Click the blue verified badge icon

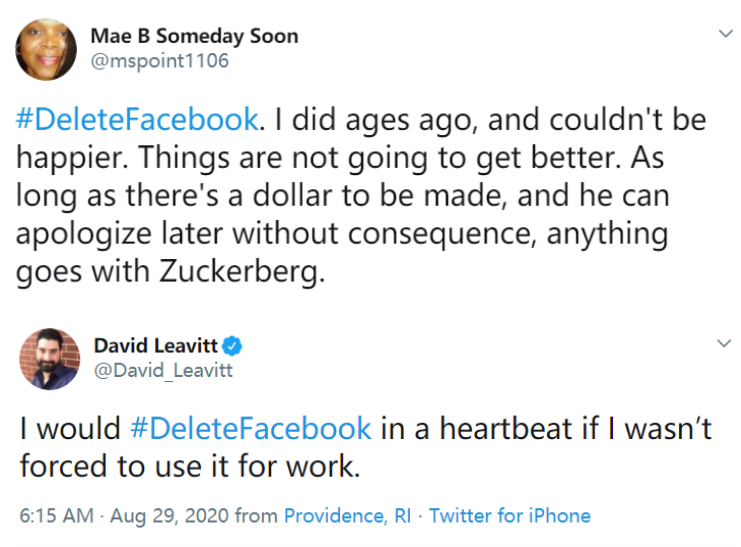[232, 346]
